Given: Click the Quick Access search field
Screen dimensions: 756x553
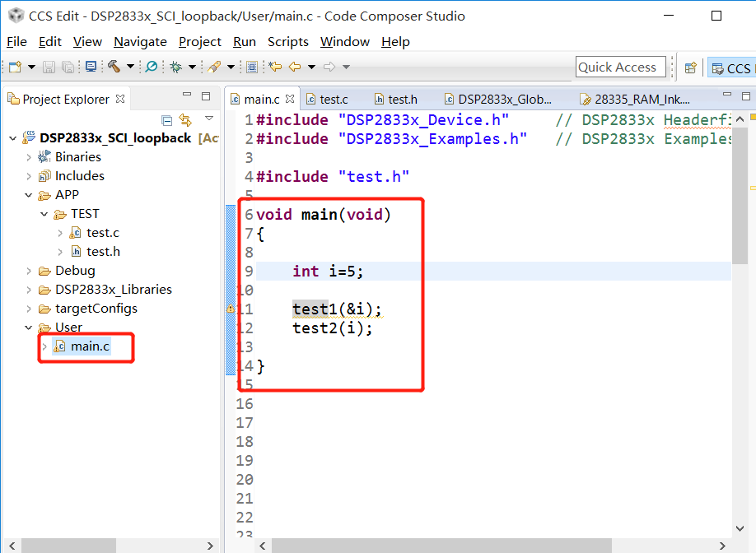Looking at the screenshot, I should tap(620, 67).
